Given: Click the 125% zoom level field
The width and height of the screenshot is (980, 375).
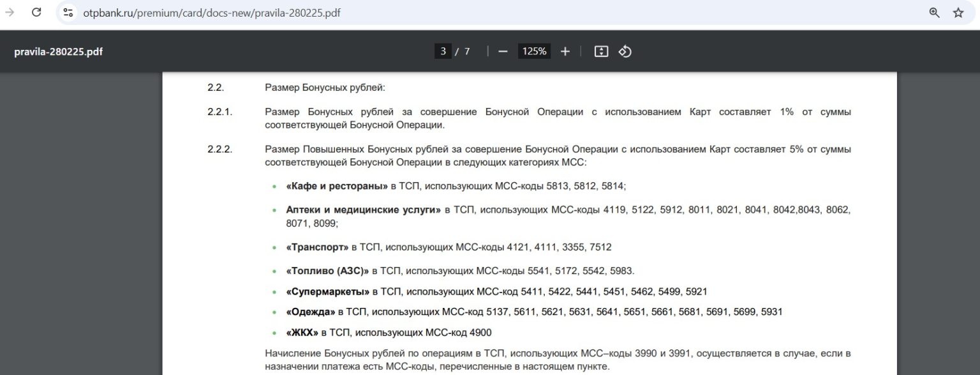Looking at the screenshot, I should pyautogui.click(x=534, y=52).
